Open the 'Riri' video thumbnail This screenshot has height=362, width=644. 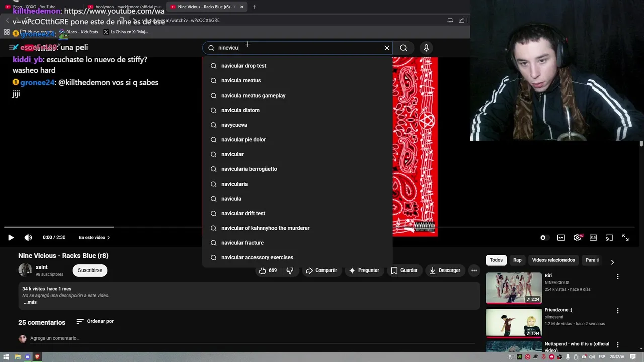point(514,288)
